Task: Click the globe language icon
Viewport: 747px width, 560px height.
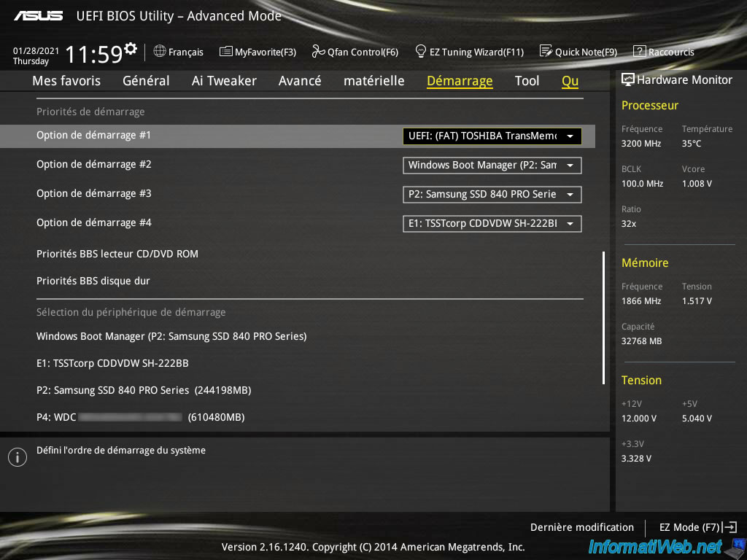Action: pos(160,51)
